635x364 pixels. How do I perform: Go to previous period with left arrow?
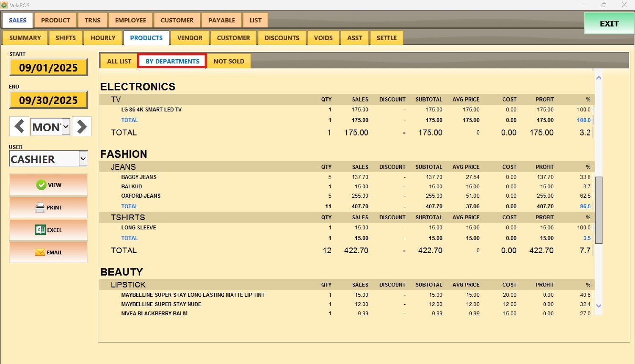pos(19,127)
